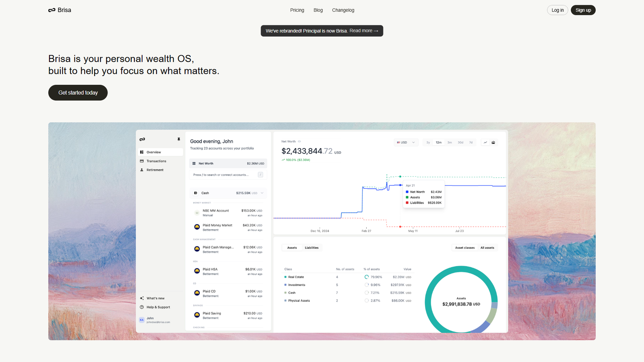Image resolution: width=644 pixels, height=362 pixels.
Task: Open the Pricing page
Action: [x=297, y=10]
